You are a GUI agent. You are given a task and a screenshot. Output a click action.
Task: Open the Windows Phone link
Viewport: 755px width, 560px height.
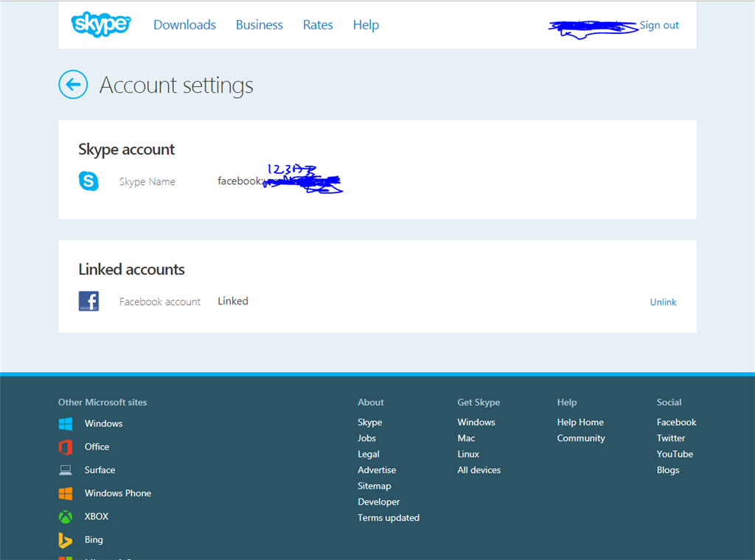(x=118, y=493)
